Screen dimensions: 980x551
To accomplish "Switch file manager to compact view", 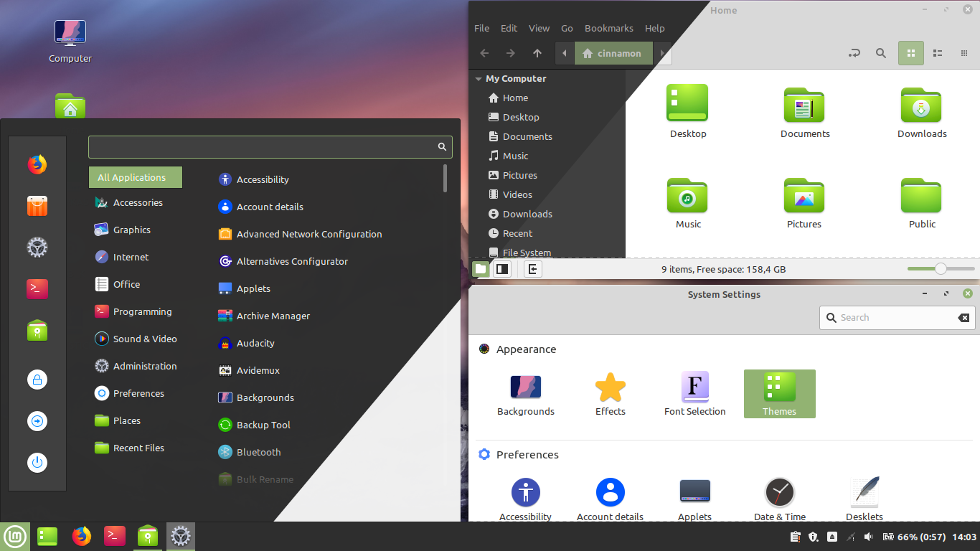I will (964, 53).
